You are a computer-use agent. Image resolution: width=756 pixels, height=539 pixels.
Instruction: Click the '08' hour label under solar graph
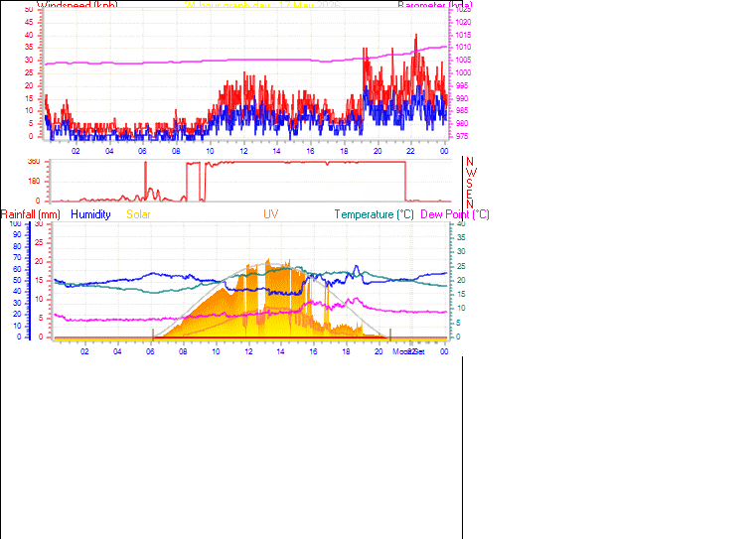pyautogui.click(x=183, y=351)
